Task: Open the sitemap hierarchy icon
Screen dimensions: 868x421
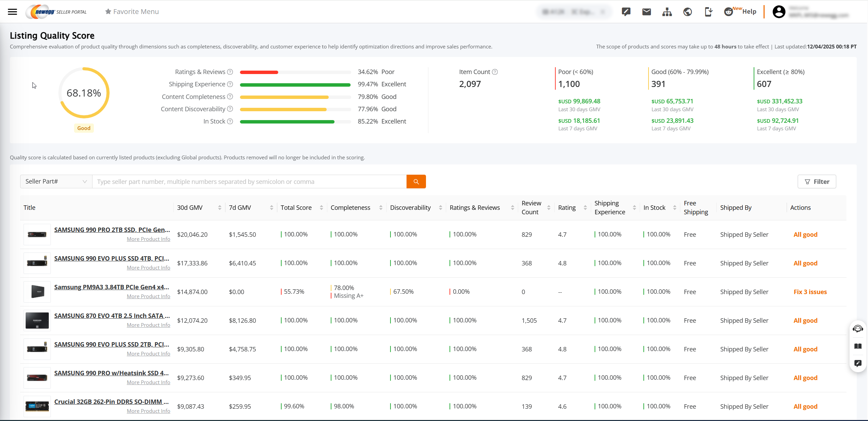Action: pyautogui.click(x=667, y=12)
